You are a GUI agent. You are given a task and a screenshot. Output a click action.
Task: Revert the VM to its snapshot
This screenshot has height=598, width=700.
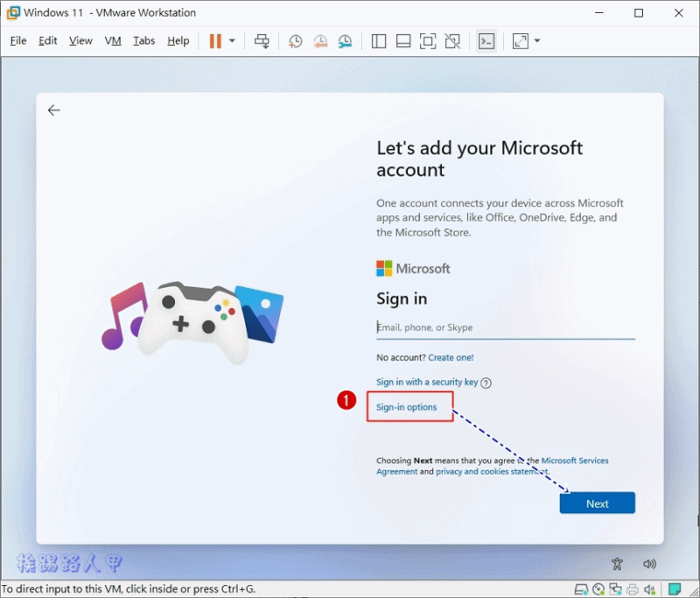(x=319, y=40)
